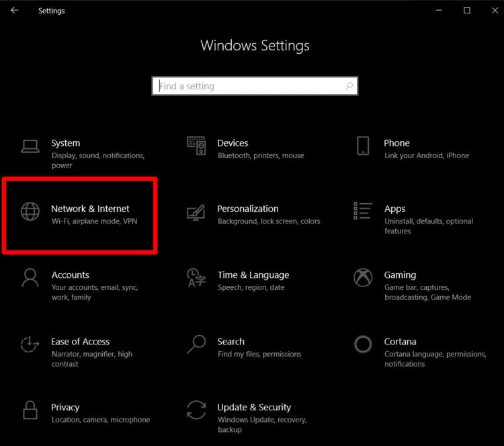504x446 pixels.
Task: Select the Search magnifier category icon
Action: 196,344
